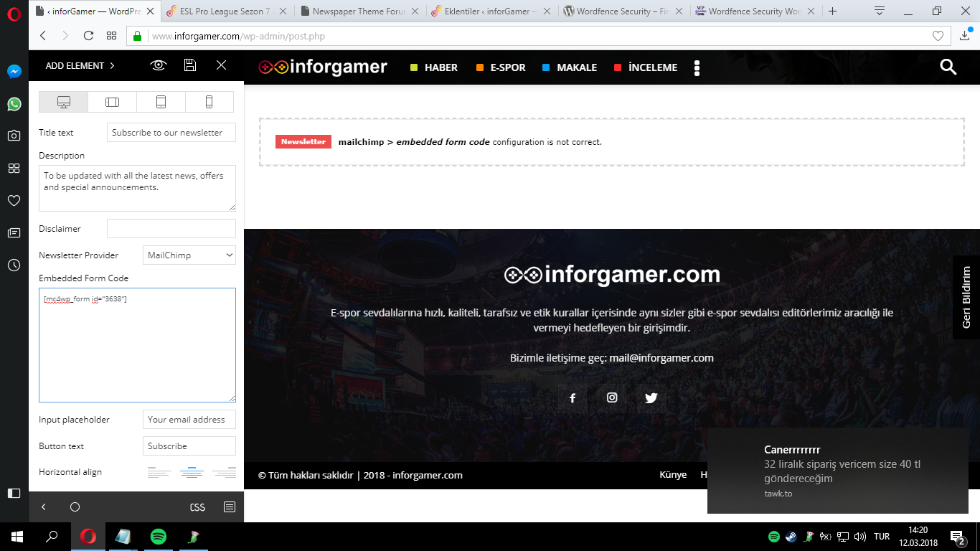This screenshot has width=980, height=551.
Task: Open Speed Dial grid in the toolbar
Action: point(111,35)
